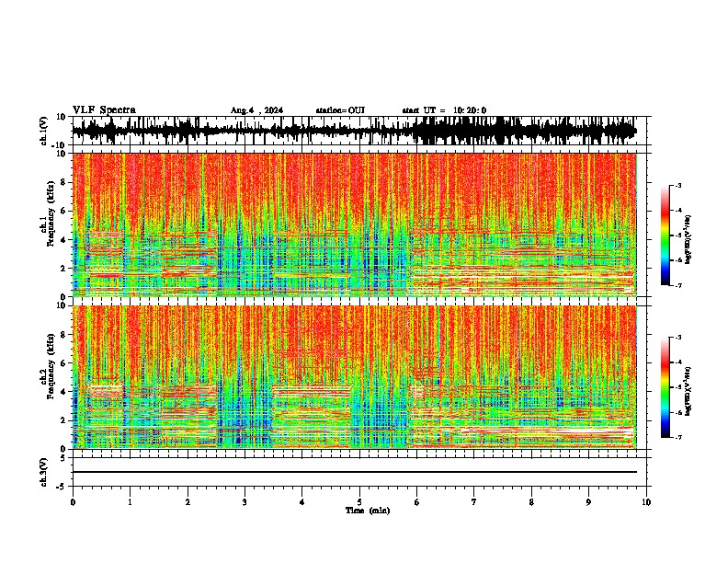Screen dimensions: 728x563
Task: Click the ch.1 spectrogram color scale bar
Action: click(x=665, y=236)
